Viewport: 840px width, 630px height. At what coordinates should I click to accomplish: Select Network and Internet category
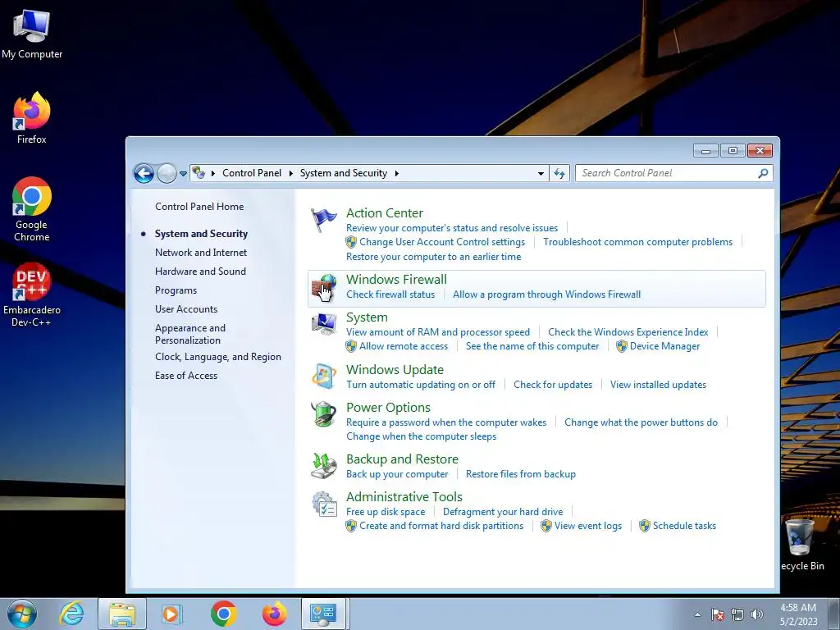point(201,253)
